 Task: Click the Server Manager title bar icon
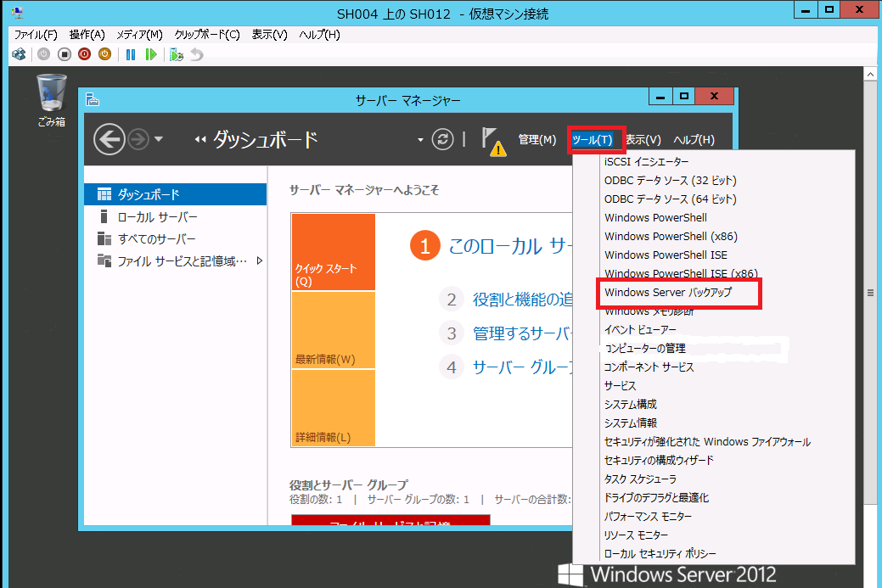pyautogui.click(x=93, y=100)
